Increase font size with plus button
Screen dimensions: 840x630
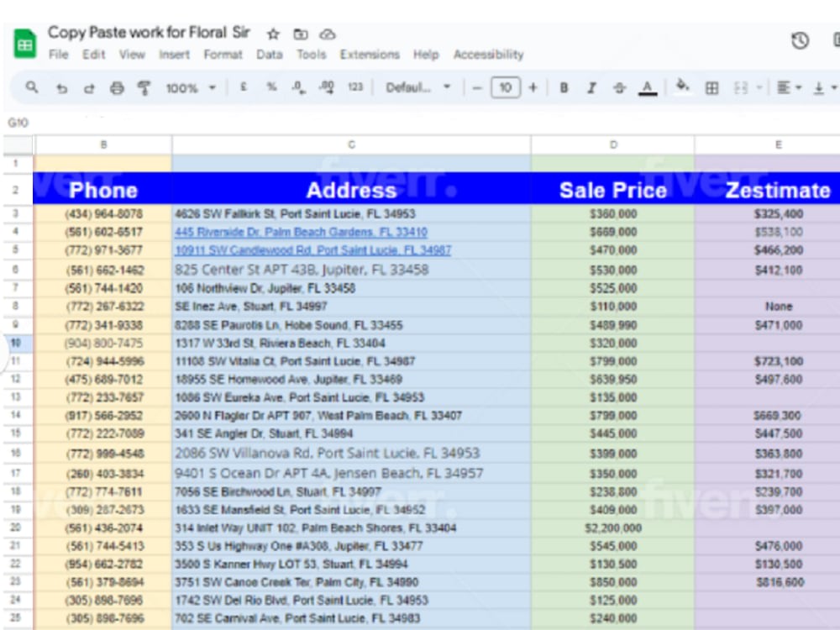[x=533, y=88]
